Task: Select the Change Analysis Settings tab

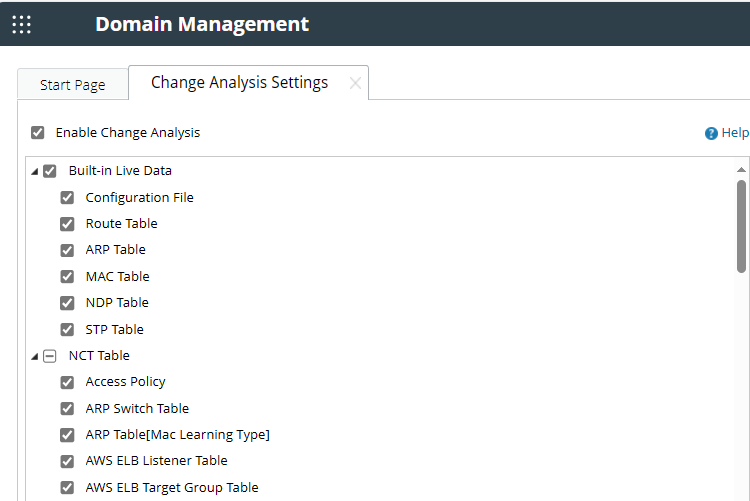Action: (239, 83)
